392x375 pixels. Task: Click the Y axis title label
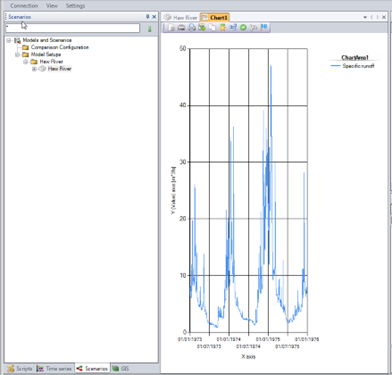[173, 190]
